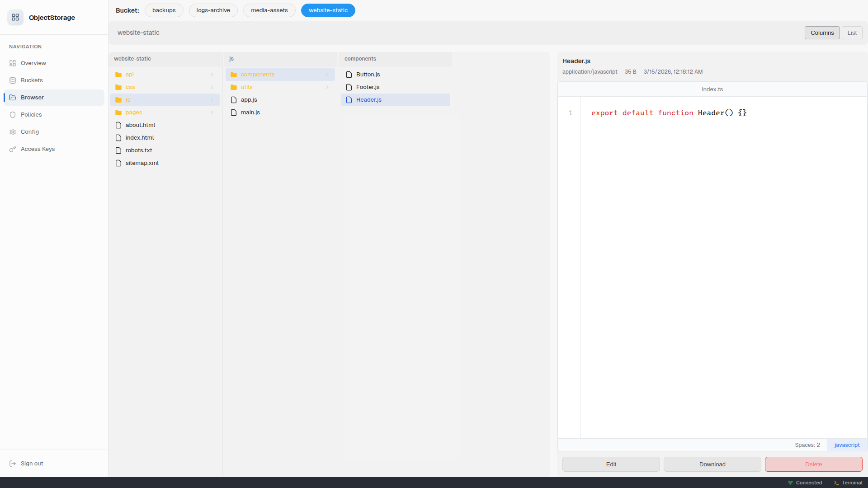Image resolution: width=868 pixels, height=488 pixels.
Task: Click the Config gear icon
Action: click(13, 132)
